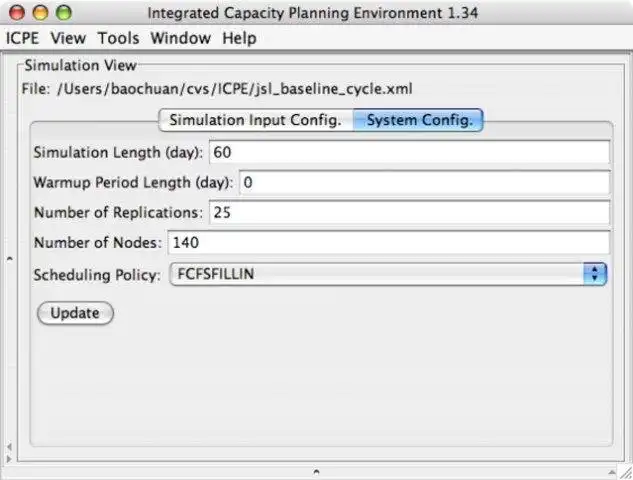Open the Scheduling Policy dropdown
633x480 pixels.
pos(376,273)
